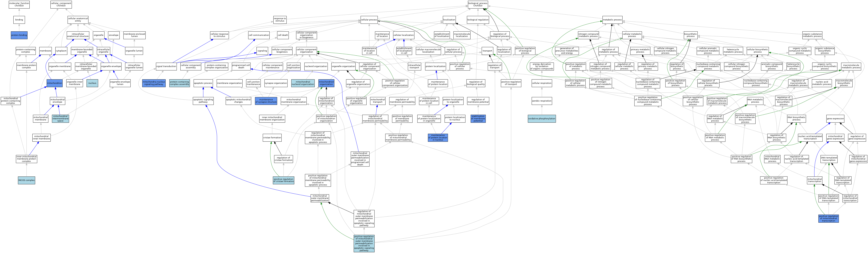Screen dimensions: 868x253
Task: Click the 'cell death' node
Action: pyautogui.click(x=283, y=35)
